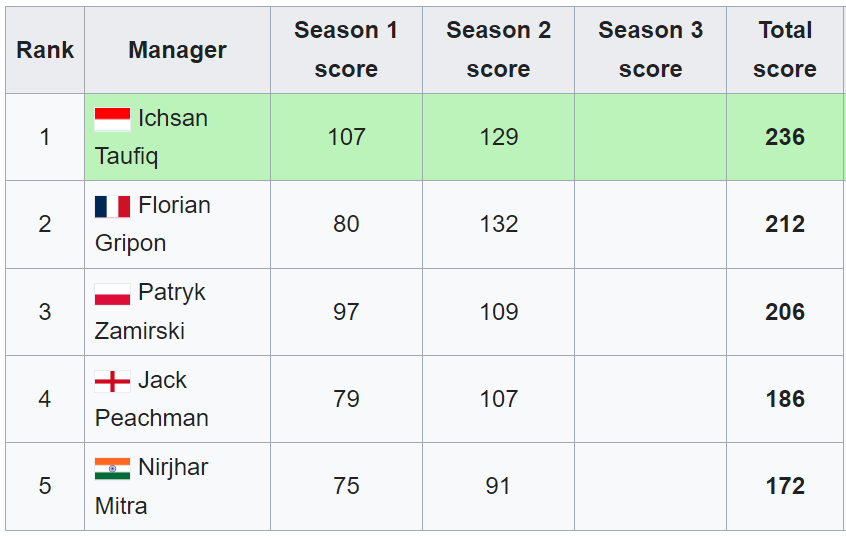Click the Poland flag icon
Screen dimensions: 846x536
pyautogui.click(x=112, y=294)
